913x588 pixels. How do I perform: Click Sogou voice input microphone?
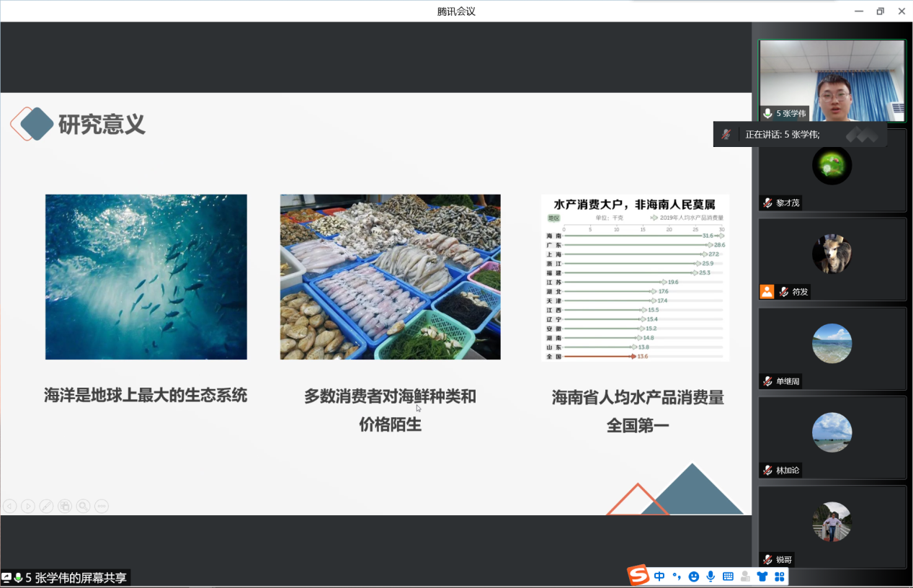711,576
